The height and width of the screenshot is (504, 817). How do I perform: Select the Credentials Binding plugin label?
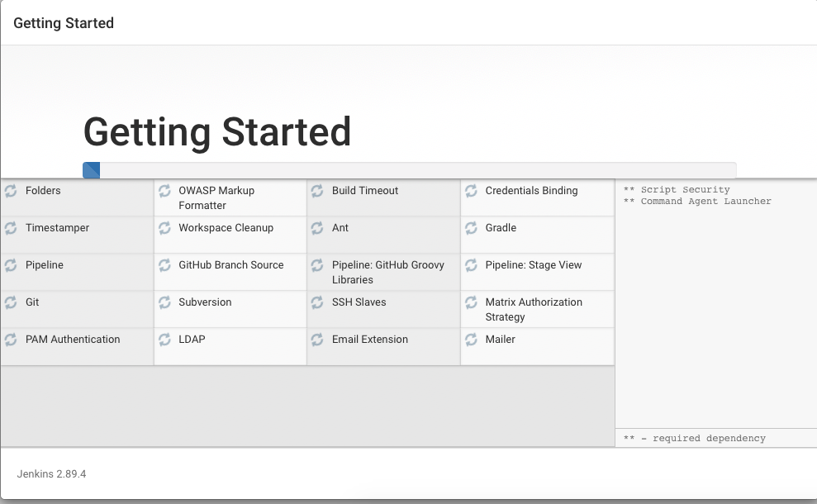tap(531, 191)
